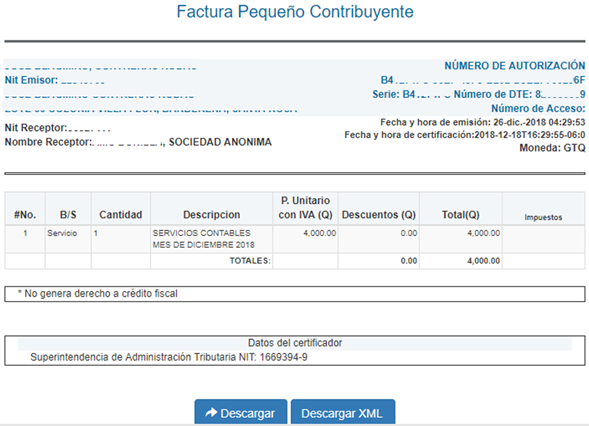Click the share arrow icon on Descargar
This screenshot has height=426, width=589.
211,412
